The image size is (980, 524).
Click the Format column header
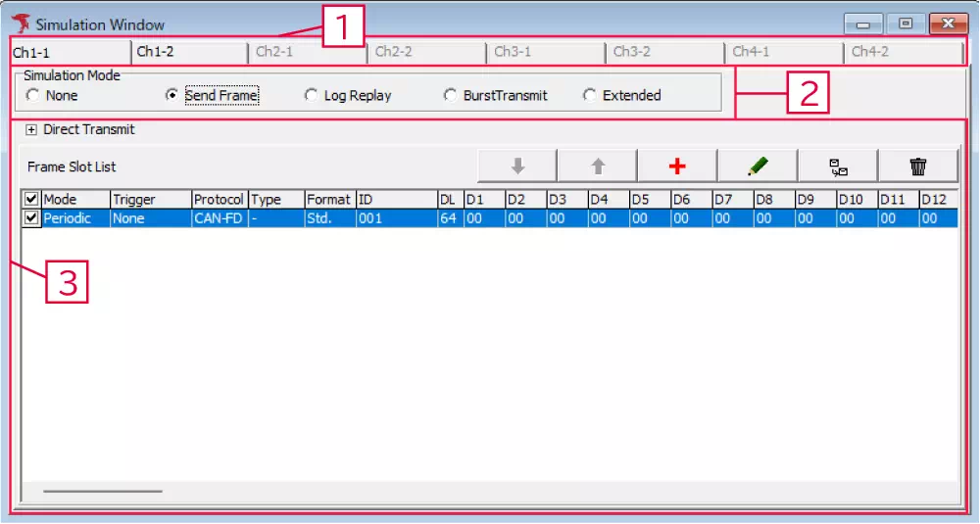click(330, 199)
